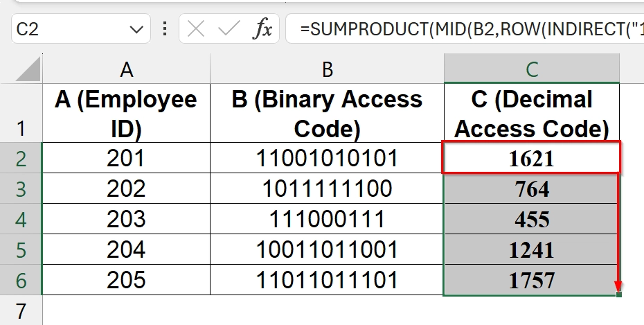The image size is (644, 325).
Task: Select column A header
Action: click(x=126, y=69)
